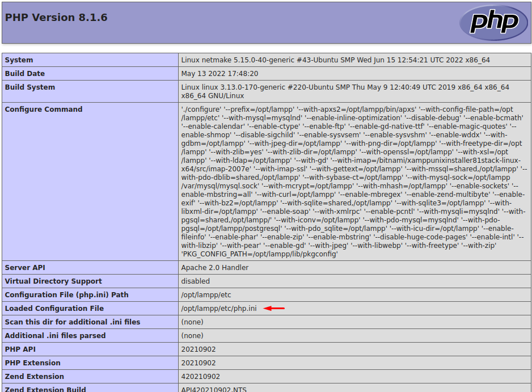Click 'Additional .ini files parsed' label
Image resolution: width=532 pixels, height=392 pixels.
(56, 335)
